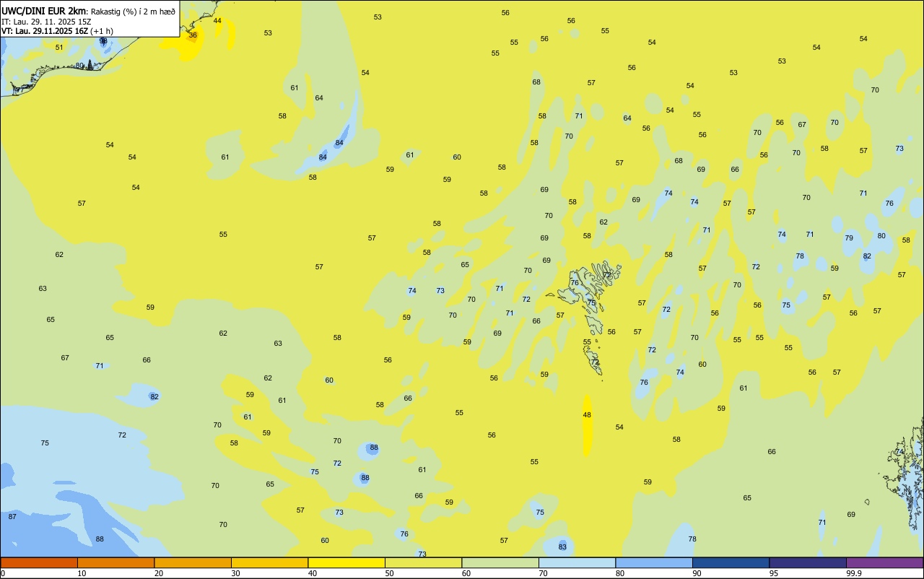Click the '20' legend tick label
The image size is (924, 579).
click(x=159, y=573)
